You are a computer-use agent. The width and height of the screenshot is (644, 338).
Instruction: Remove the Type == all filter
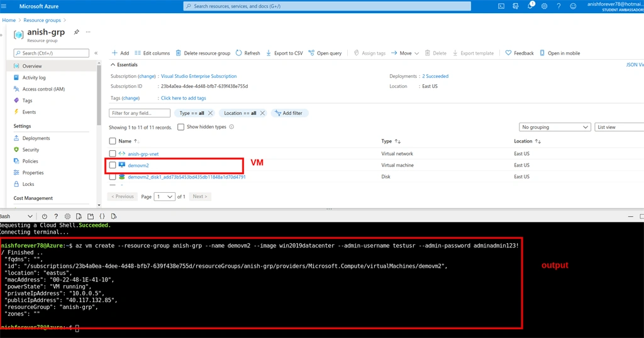[x=210, y=113]
